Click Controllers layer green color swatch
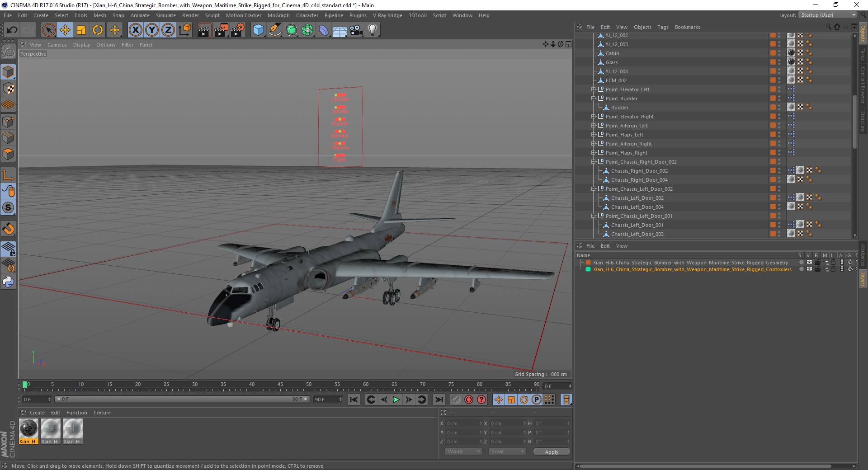The width and height of the screenshot is (868, 470). (x=588, y=269)
